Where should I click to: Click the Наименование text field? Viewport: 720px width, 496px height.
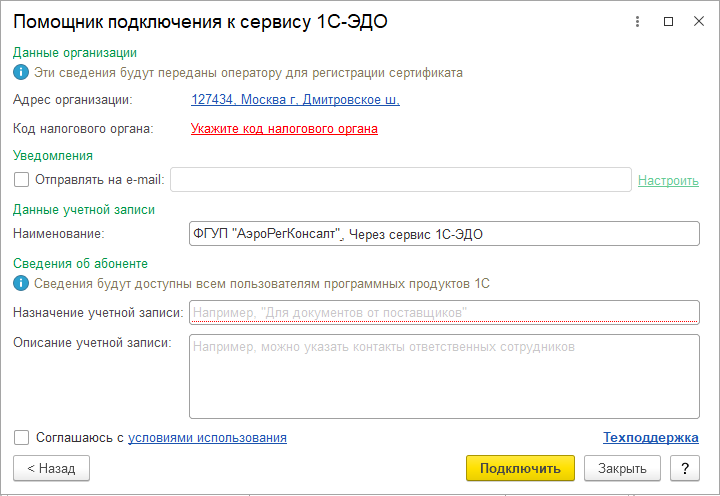pos(444,233)
